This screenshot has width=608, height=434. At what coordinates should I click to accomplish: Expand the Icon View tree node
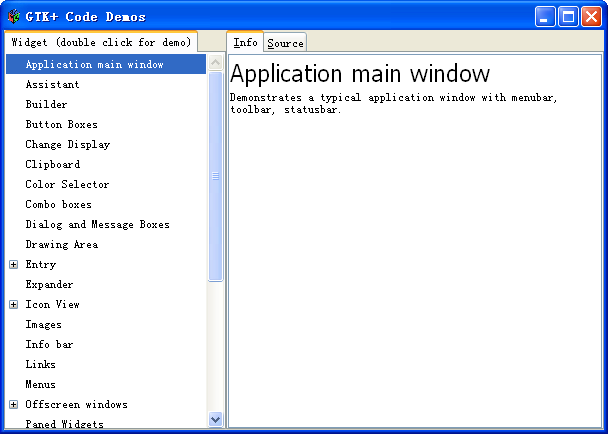14,304
